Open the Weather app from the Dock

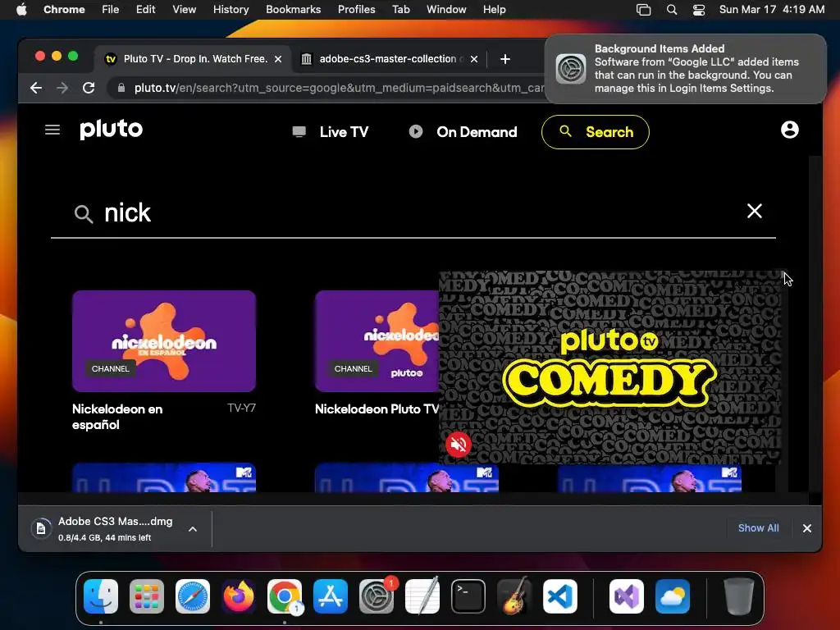(673, 596)
